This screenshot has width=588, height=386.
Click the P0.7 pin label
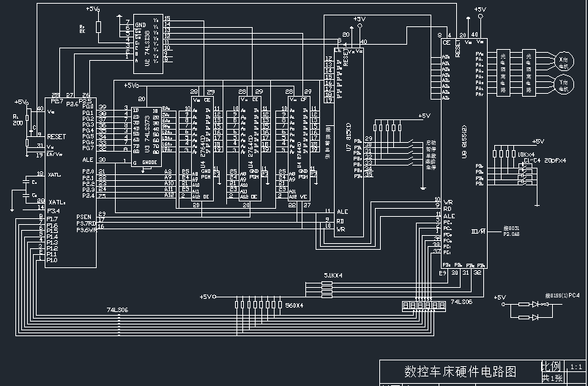(x=88, y=148)
